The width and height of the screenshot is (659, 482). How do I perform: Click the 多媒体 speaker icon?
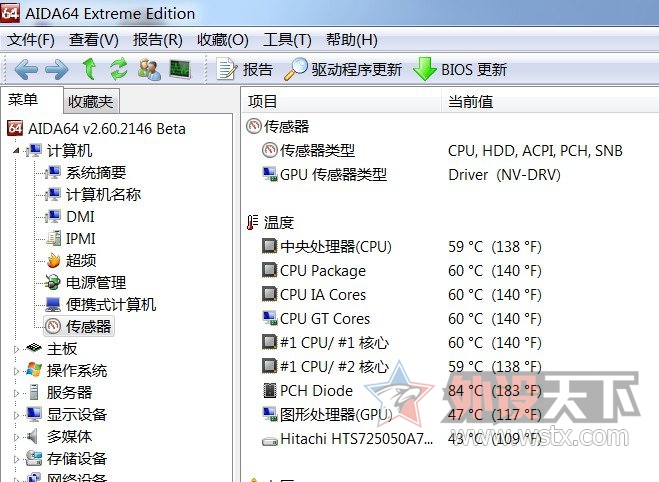tap(32, 436)
